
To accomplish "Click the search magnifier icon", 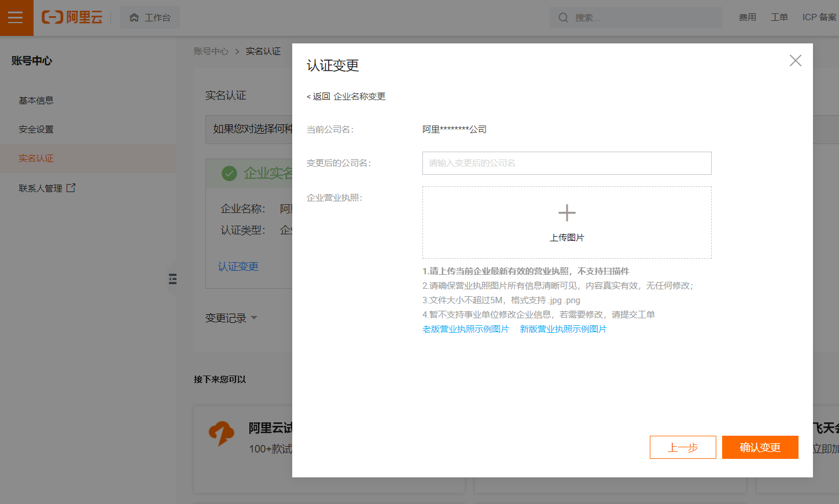I will pos(563,17).
